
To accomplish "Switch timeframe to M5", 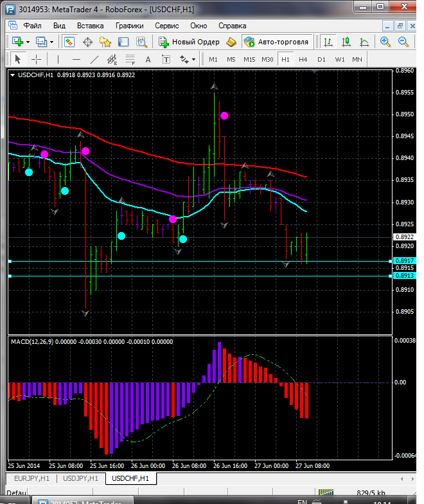I will (x=231, y=59).
